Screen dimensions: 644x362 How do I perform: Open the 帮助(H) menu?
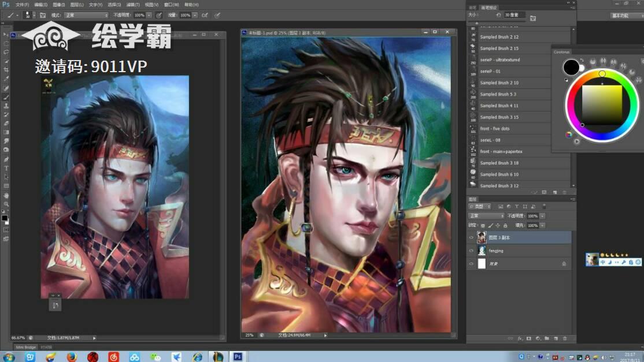pos(191,5)
